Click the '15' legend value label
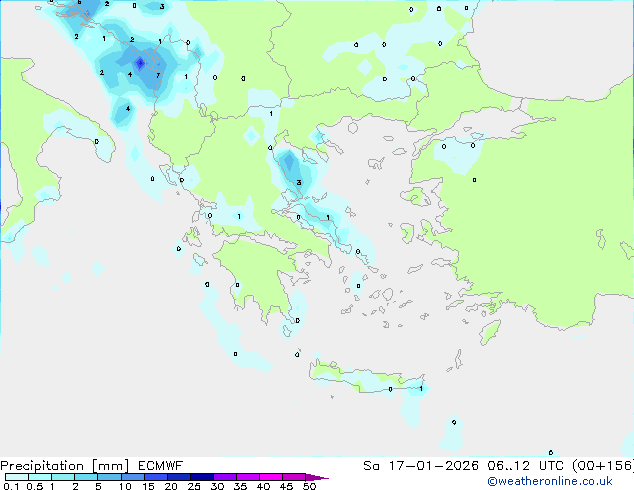The width and height of the screenshot is (634, 490). tap(148, 486)
